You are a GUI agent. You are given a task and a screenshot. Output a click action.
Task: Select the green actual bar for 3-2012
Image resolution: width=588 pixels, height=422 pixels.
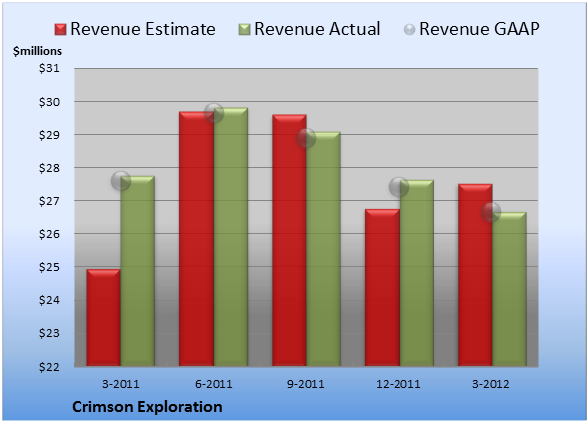[x=509, y=289]
